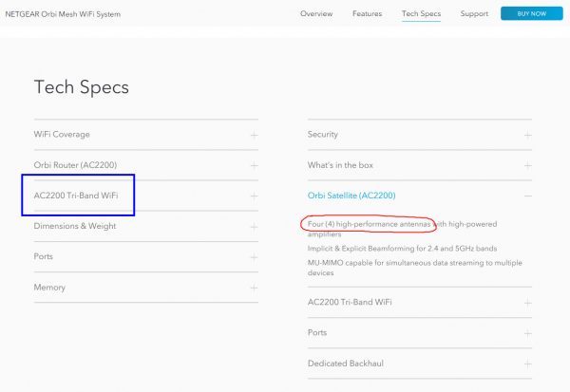Image resolution: width=570 pixels, height=392 pixels.
Task: Open the Support tab
Action: pos(474,14)
